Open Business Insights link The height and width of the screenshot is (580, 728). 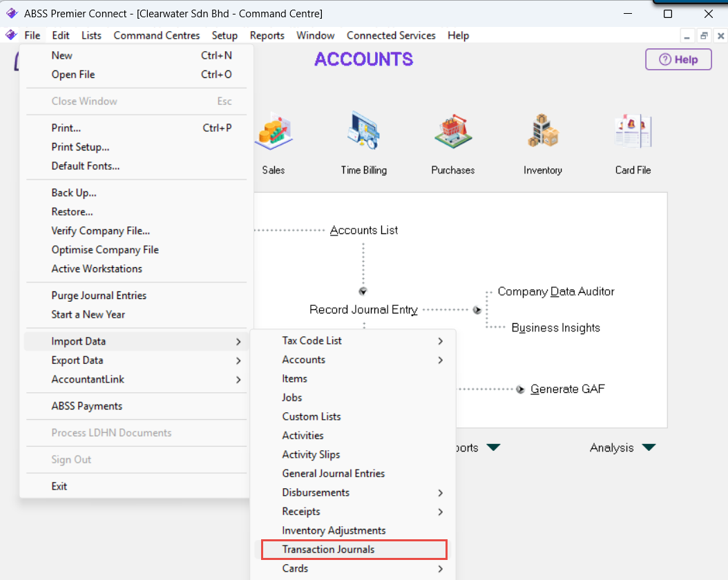pos(555,328)
